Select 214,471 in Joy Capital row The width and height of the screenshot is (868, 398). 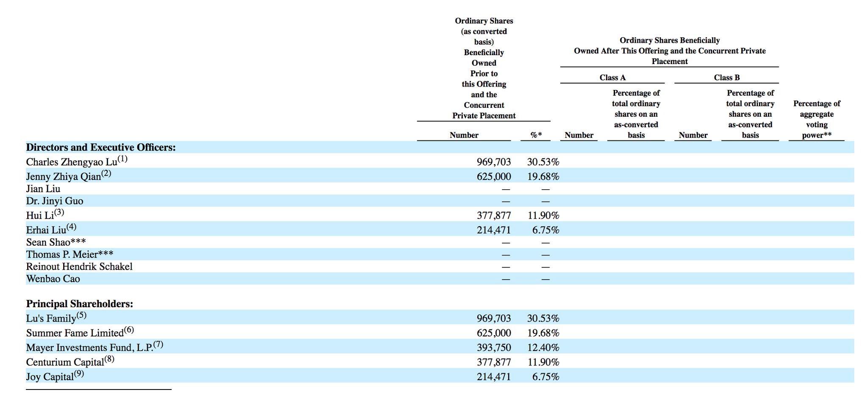pyautogui.click(x=494, y=377)
